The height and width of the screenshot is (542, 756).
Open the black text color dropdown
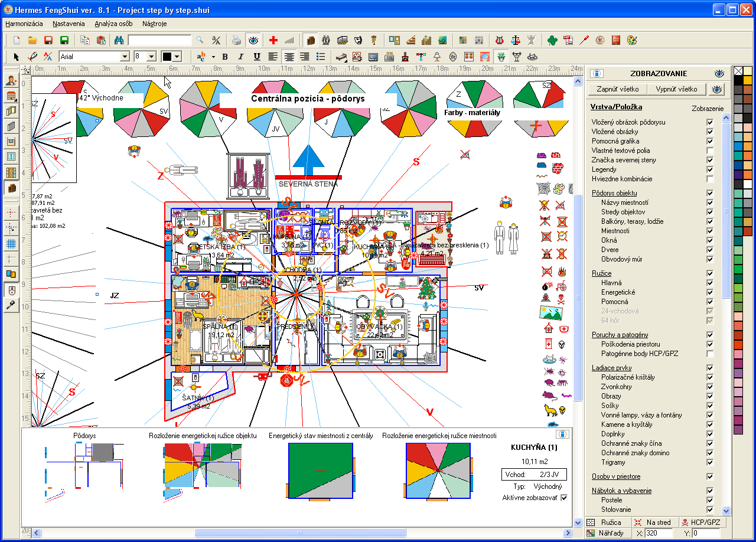pyautogui.click(x=177, y=57)
